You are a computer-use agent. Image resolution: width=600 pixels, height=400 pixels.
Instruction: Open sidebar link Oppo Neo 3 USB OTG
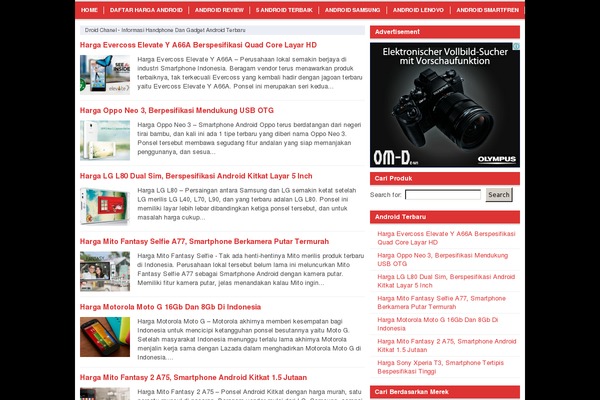pos(443,260)
